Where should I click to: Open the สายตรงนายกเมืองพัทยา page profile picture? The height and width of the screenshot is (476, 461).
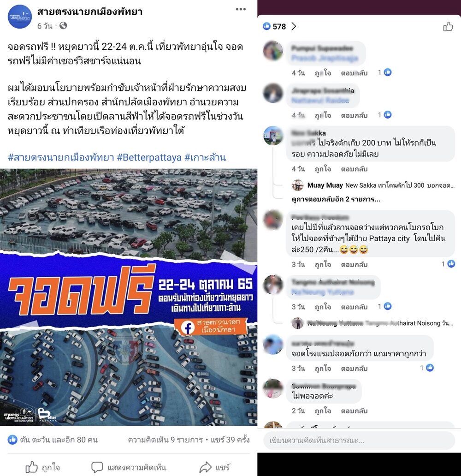tap(20, 17)
